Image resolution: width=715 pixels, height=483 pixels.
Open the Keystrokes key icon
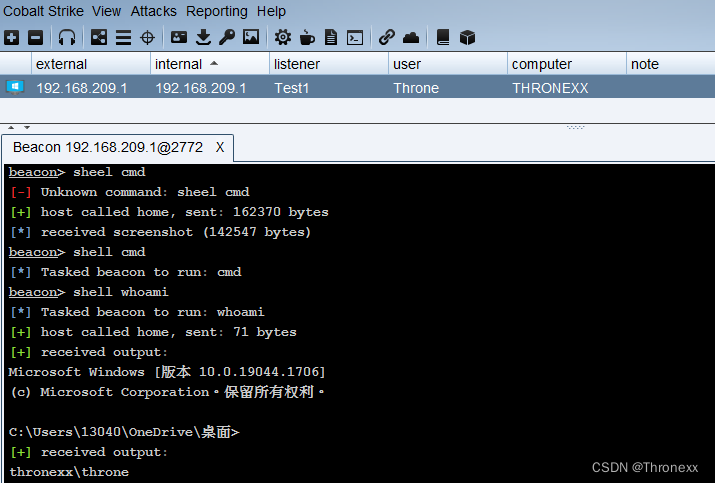coord(227,37)
